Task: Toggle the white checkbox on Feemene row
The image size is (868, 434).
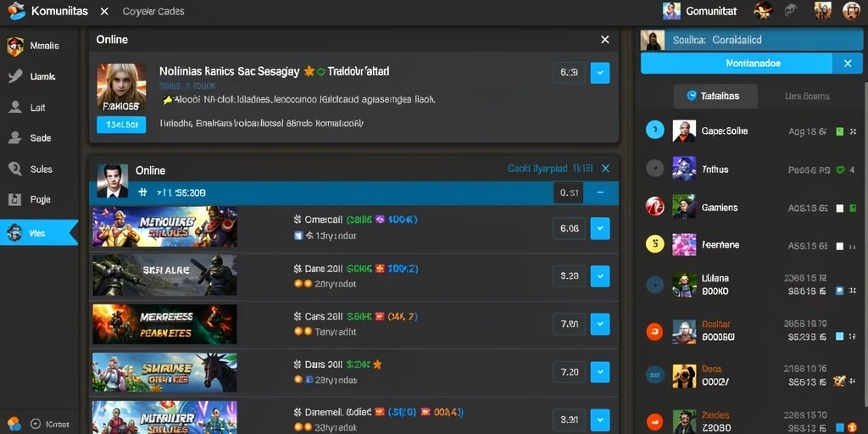Action: [x=839, y=247]
